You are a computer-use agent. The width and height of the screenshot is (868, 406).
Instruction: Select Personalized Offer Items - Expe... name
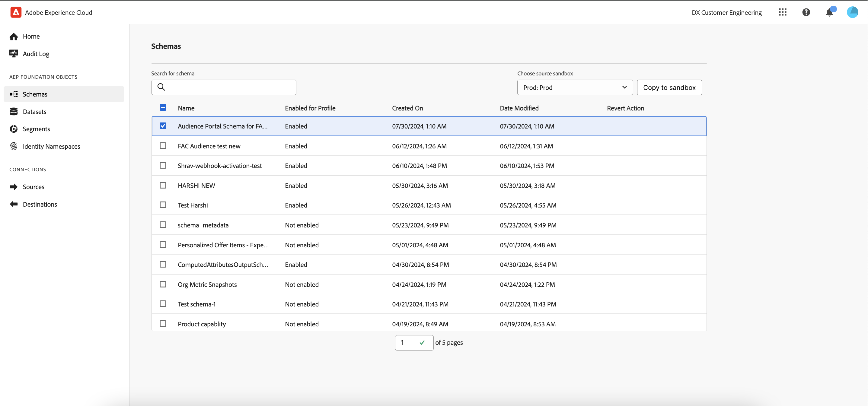pyautogui.click(x=223, y=245)
